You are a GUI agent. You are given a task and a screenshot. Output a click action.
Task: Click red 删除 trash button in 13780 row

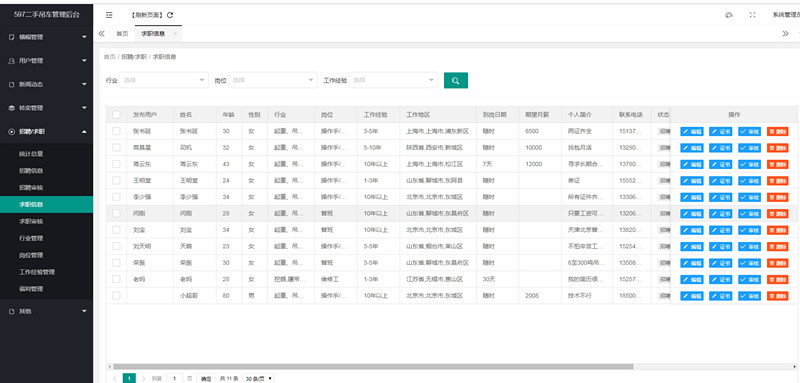click(x=778, y=164)
